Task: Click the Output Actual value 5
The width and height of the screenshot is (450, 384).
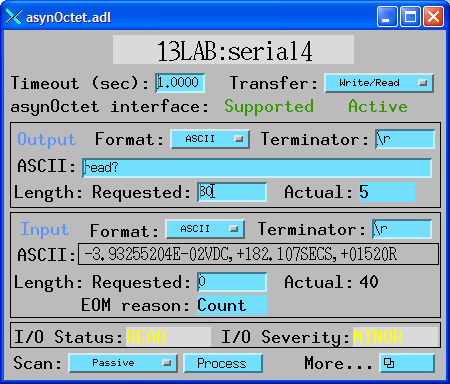Action: pos(387,192)
